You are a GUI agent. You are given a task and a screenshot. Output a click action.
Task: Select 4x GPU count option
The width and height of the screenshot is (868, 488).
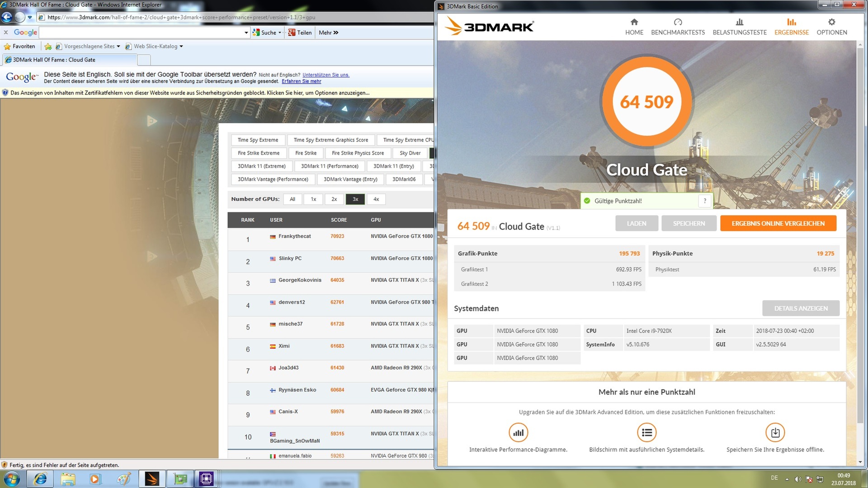(376, 199)
